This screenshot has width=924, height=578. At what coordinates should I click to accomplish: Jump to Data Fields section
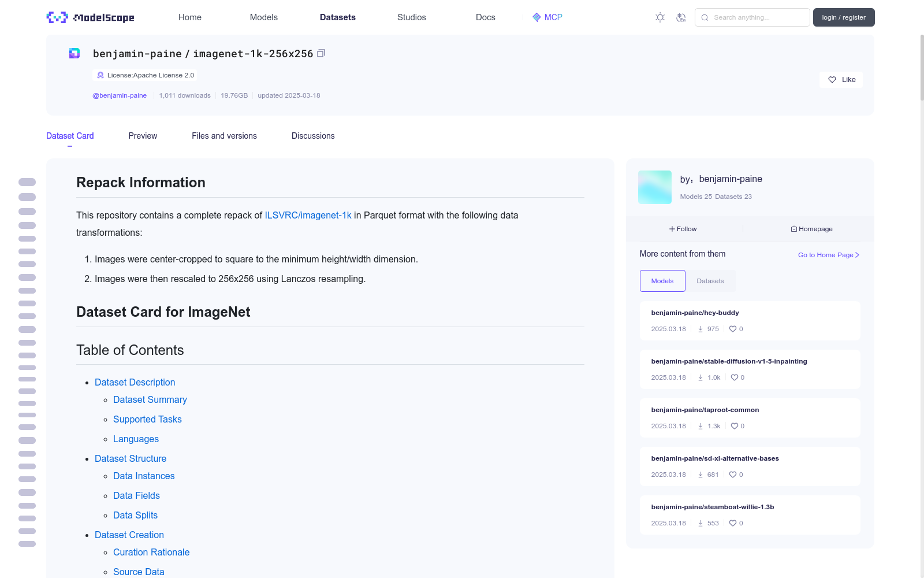pyautogui.click(x=136, y=495)
